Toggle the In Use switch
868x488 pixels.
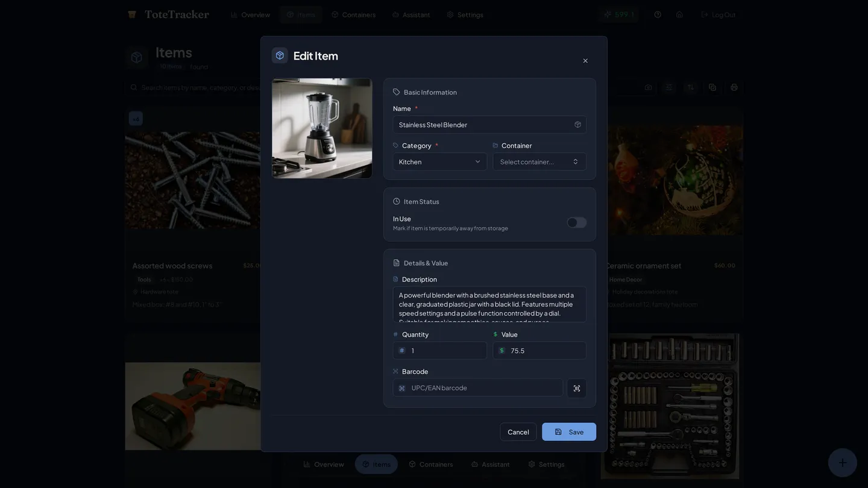576,223
